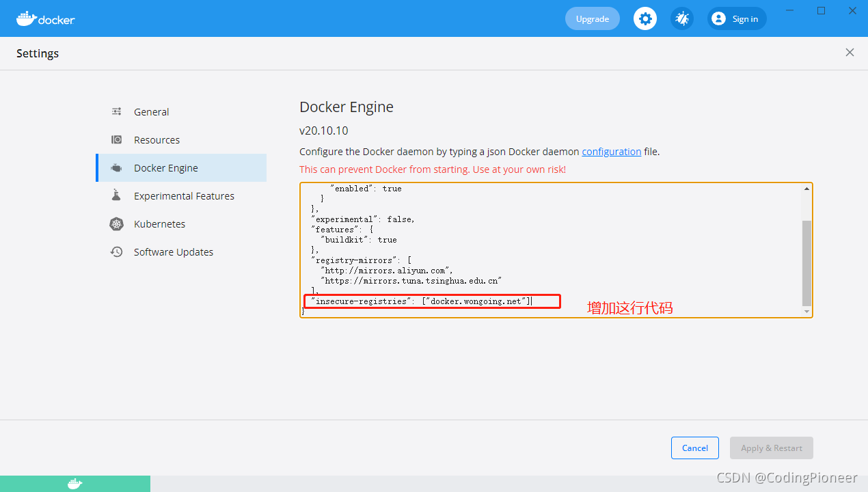Click the "features": { line

coord(342,230)
